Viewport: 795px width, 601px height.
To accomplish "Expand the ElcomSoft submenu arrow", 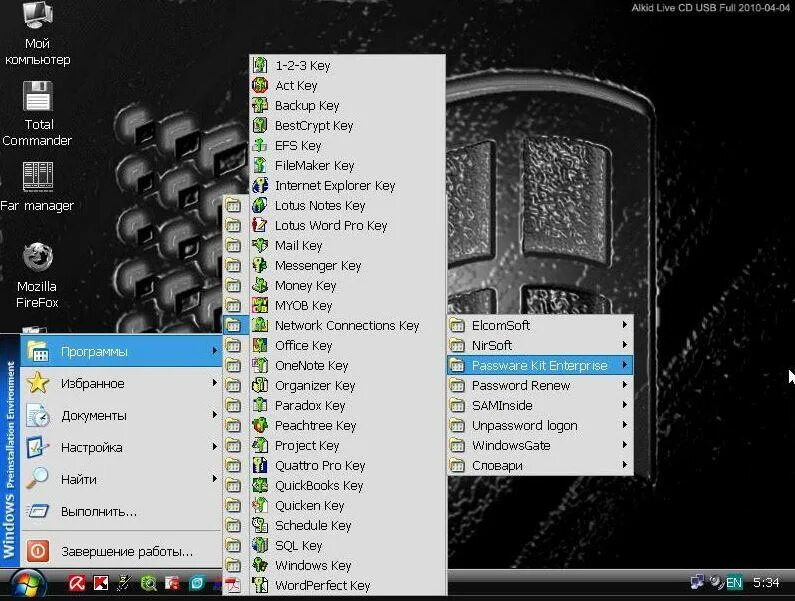I will tap(625, 325).
